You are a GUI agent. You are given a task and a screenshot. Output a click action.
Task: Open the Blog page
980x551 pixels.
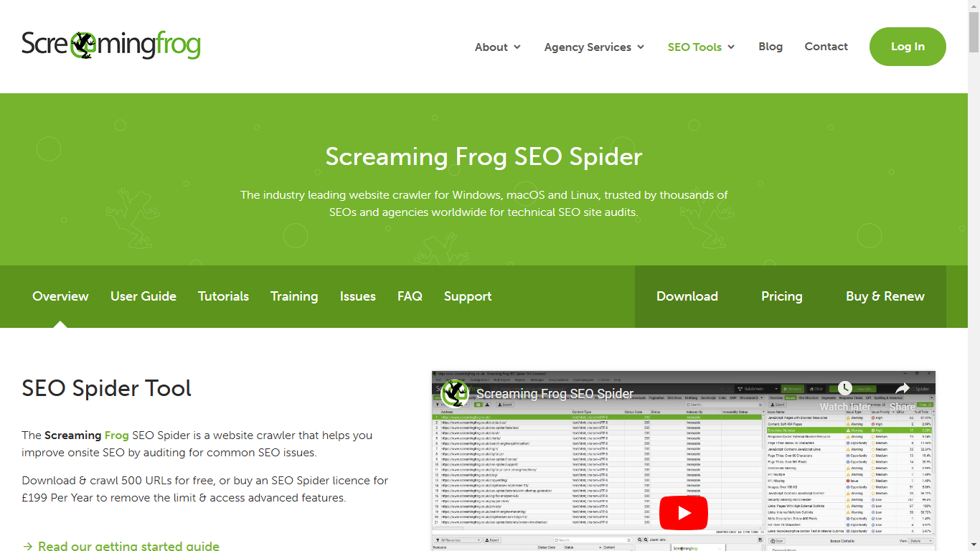pos(771,47)
